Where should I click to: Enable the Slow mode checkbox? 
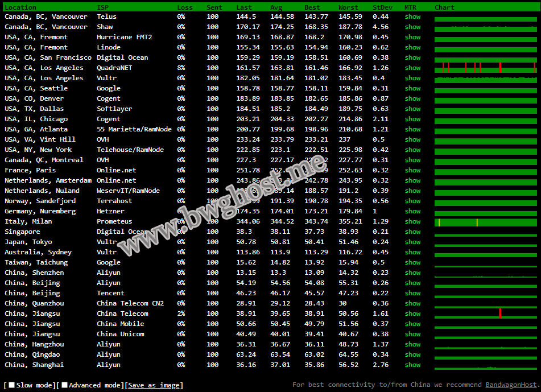pos(12,385)
